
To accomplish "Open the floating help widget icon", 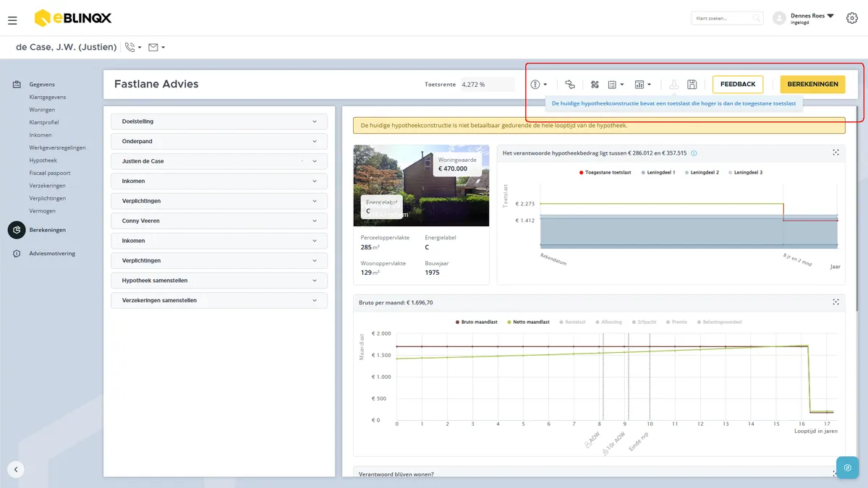I will [x=848, y=468].
